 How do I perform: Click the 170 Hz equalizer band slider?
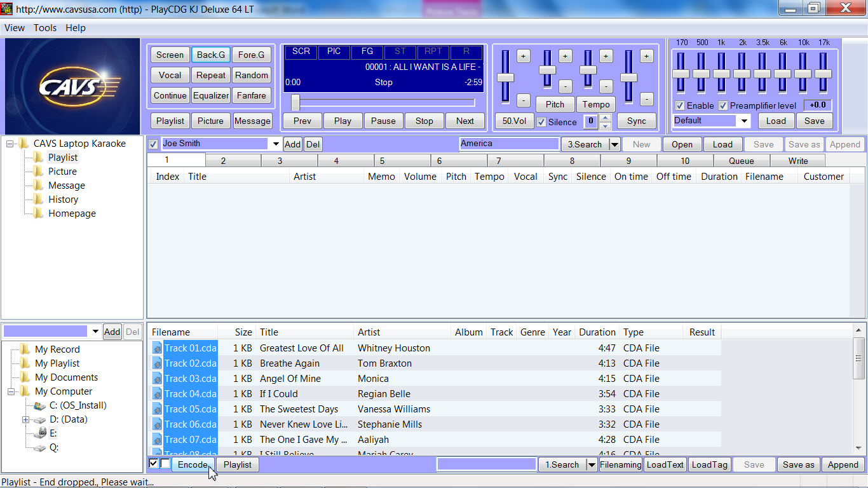[x=681, y=74]
